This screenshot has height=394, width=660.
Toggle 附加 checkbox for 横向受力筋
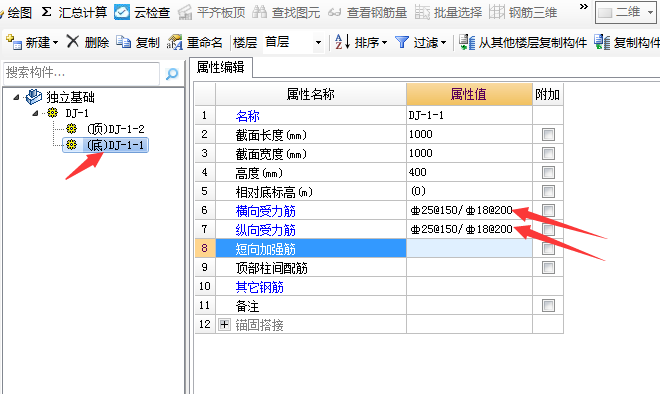(548, 210)
